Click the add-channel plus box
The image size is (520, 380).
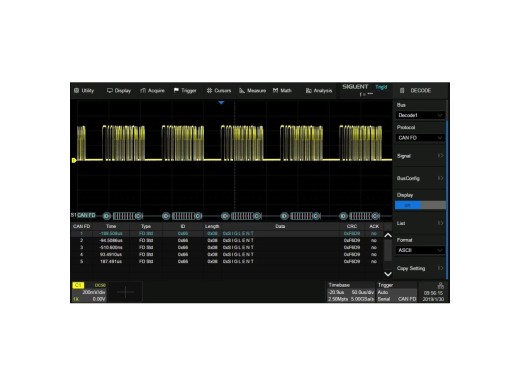pos(125,292)
